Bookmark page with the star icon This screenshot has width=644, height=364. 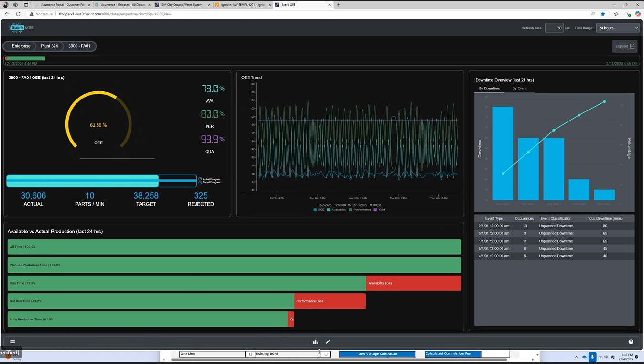pos(603,14)
